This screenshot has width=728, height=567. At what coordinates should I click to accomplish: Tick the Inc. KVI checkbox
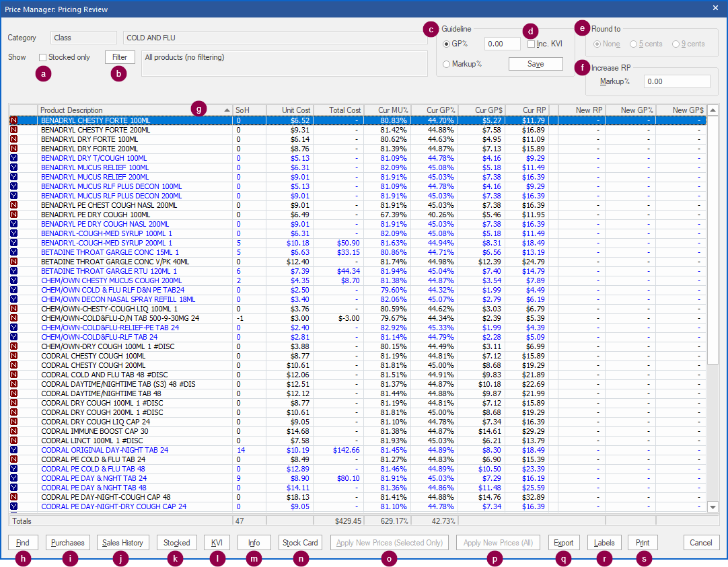(531, 44)
